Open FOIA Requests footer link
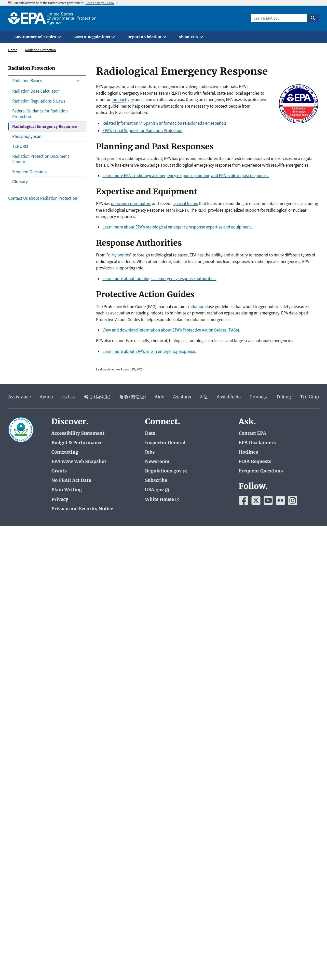Viewport: 327px width, 980px height. [255, 462]
